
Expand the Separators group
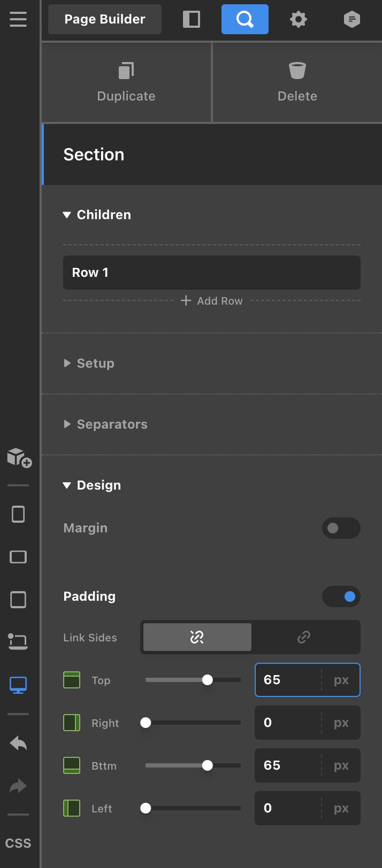click(x=112, y=424)
